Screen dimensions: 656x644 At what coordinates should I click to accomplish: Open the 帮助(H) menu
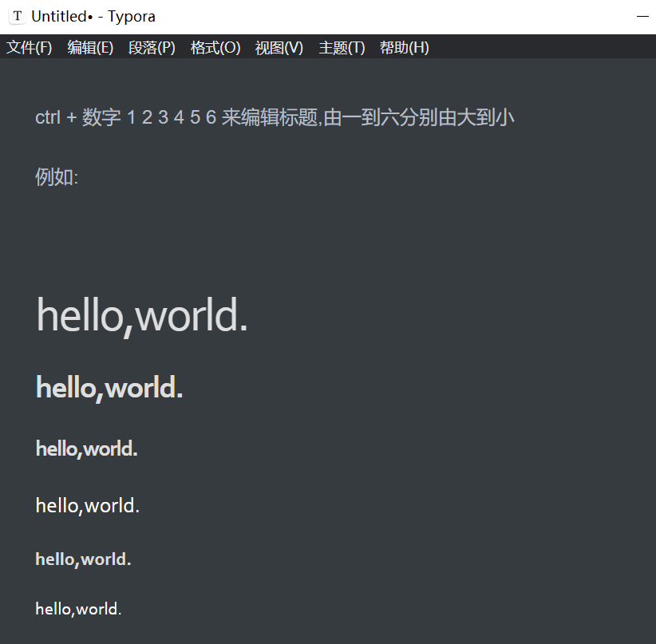click(x=404, y=47)
